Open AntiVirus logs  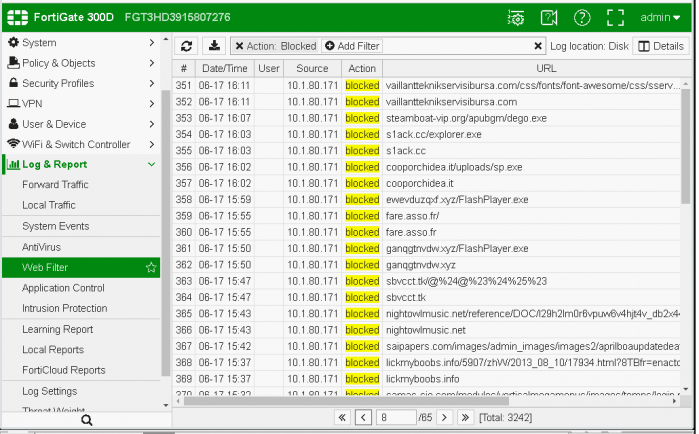[41, 247]
